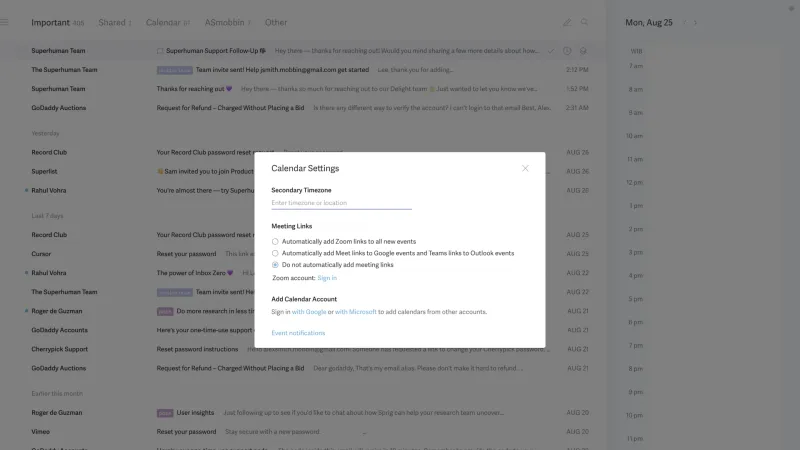Click the Secondary Timezone input field
Screen dimensions: 800x450
341,203
